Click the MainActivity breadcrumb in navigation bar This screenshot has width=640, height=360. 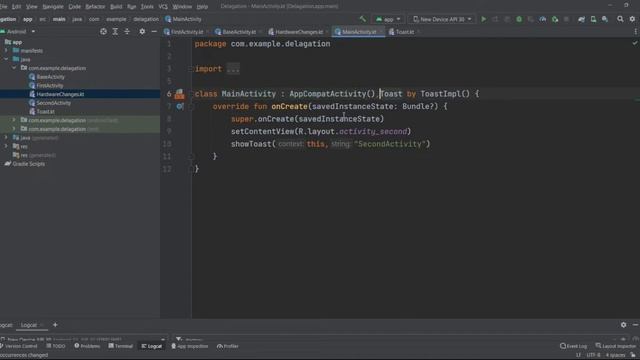183,19
